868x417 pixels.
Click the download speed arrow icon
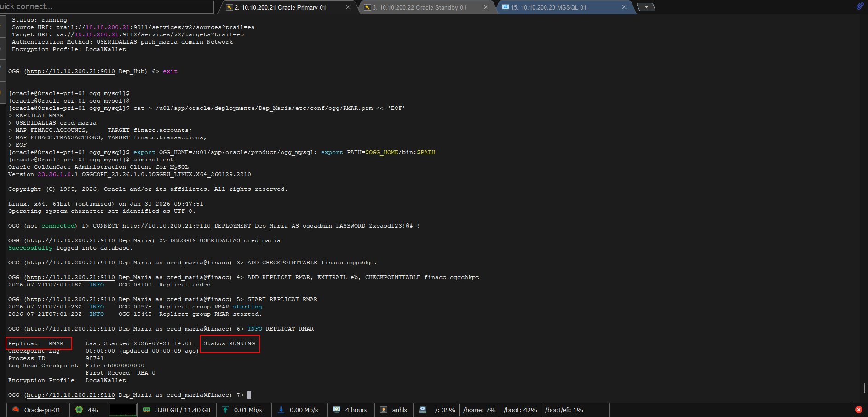pyautogui.click(x=281, y=410)
